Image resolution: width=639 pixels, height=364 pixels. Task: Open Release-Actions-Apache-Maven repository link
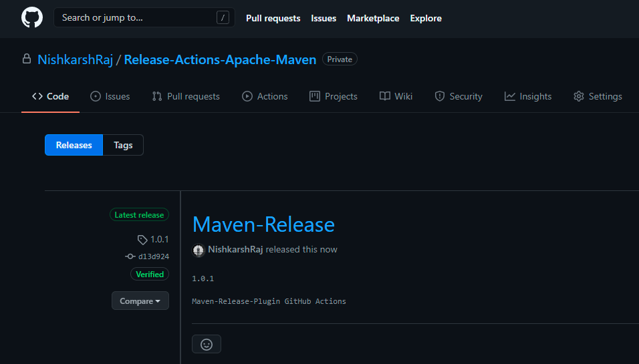(220, 59)
